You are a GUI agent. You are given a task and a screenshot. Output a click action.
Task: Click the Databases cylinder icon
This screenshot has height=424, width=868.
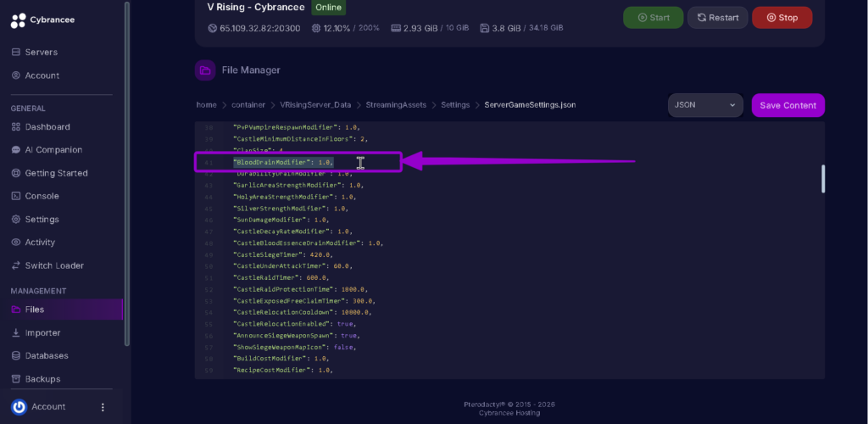(16, 356)
